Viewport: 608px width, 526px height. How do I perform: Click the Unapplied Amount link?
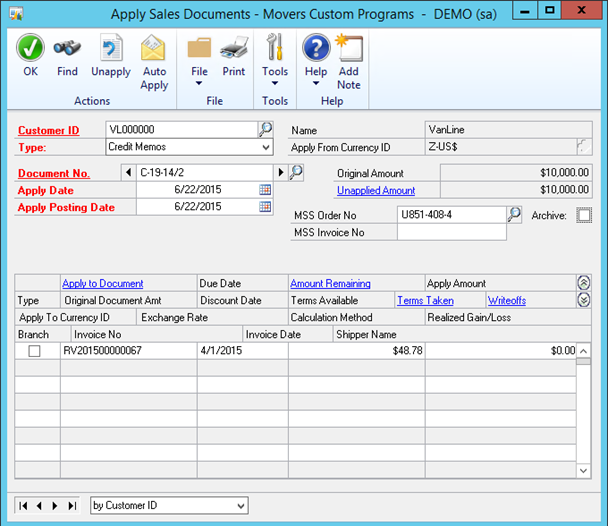pyautogui.click(x=376, y=190)
